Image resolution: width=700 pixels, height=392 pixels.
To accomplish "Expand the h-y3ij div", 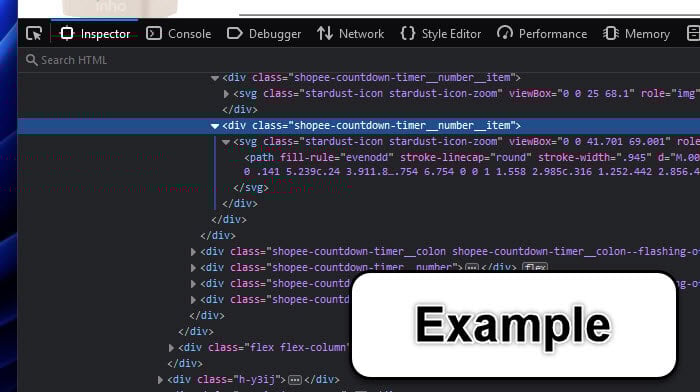I will (160, 379).
